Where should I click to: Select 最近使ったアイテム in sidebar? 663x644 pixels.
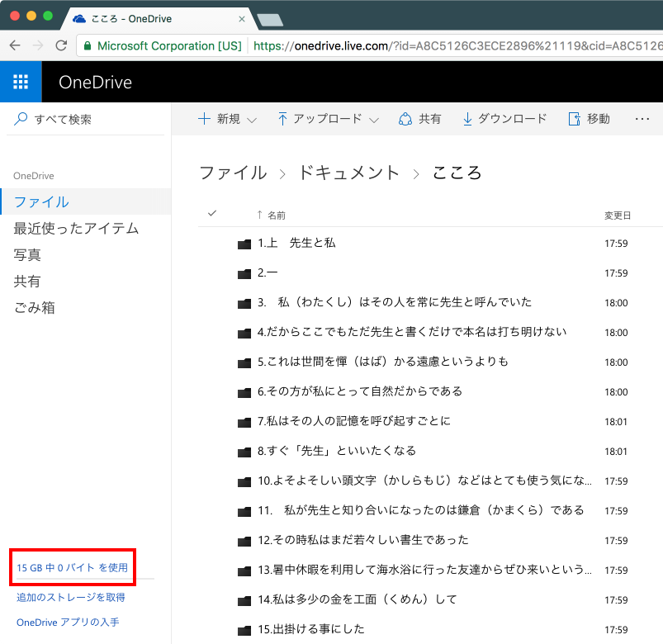[x=76, y=229]
